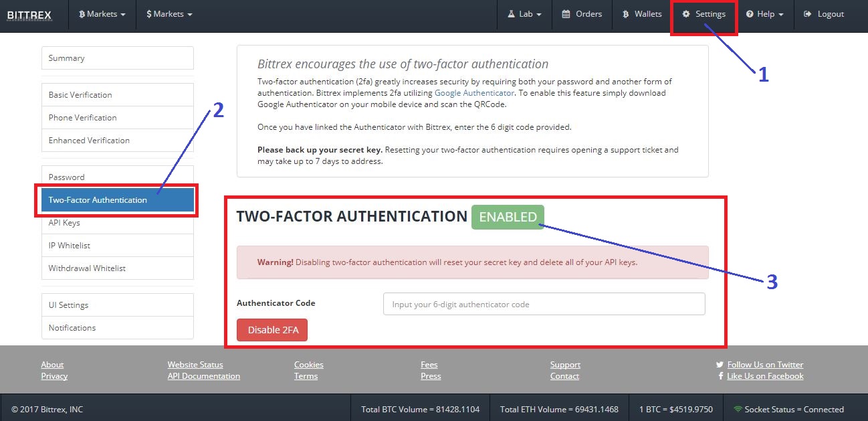Open Withdrawal Whitelist settings
The height and width of the screenshot is (421, 868).
118,268
